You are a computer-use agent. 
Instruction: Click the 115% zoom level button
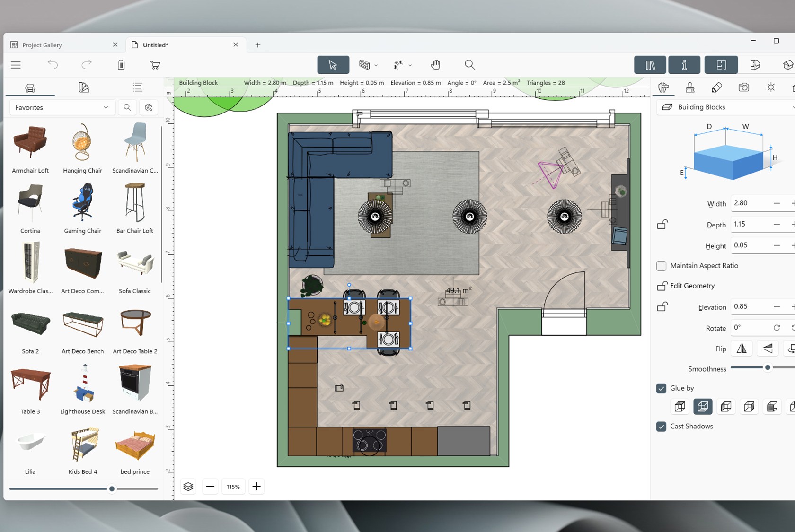click(233, 487)
